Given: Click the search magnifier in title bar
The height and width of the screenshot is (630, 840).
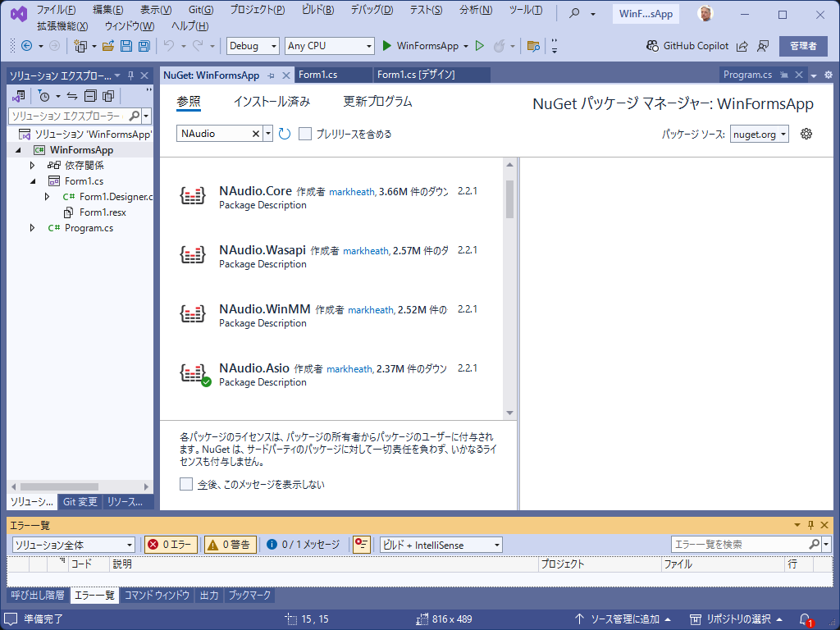Looking at the screenshot, I should (x=574, y=13).
